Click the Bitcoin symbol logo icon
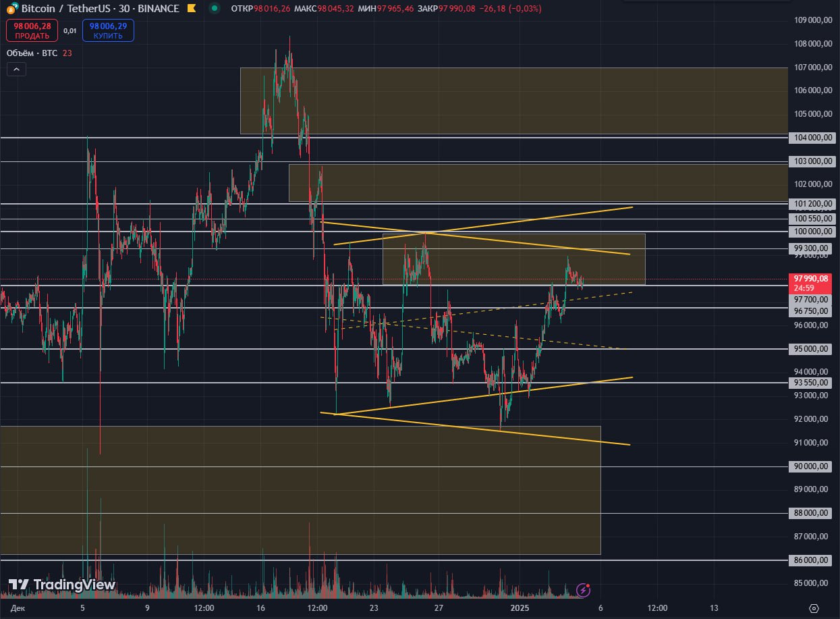The width and height of the screenshot is (840, 619). (11, 9)
